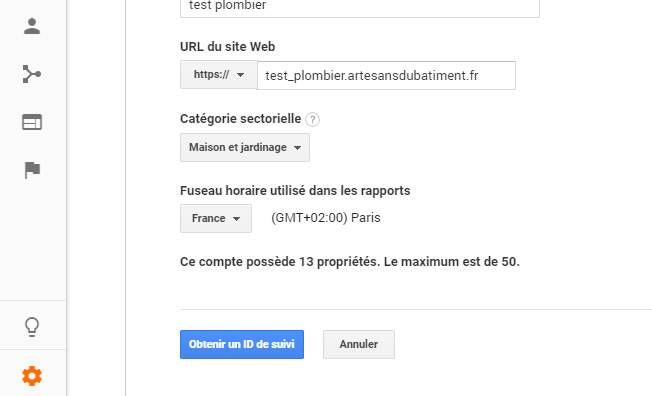The height and width of the screenshot is (396, 652).
Task: Open the France country dropdown
Action: tap(216, 218)
